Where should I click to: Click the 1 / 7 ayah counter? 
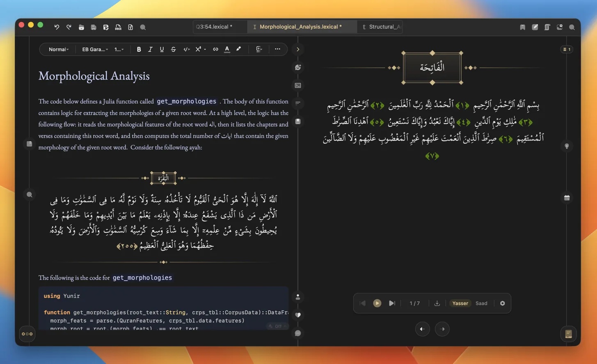click(x=414, y=303)
